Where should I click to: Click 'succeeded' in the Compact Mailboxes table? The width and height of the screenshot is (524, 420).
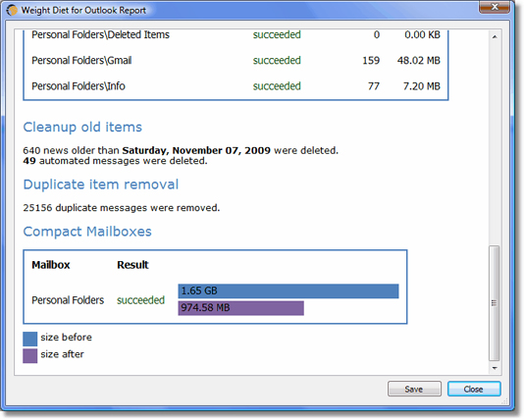[x=140, y=300]
